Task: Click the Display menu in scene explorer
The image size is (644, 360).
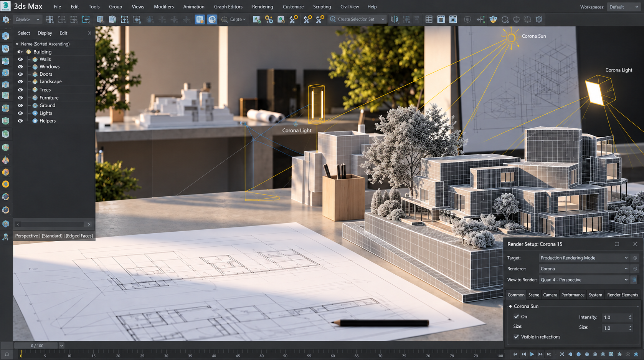Action: [x=45, y=33]
